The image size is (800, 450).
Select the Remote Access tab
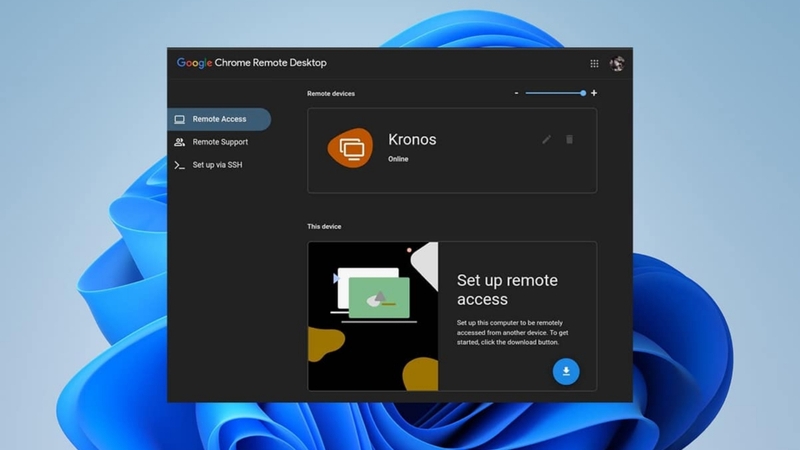pos(219,119)
